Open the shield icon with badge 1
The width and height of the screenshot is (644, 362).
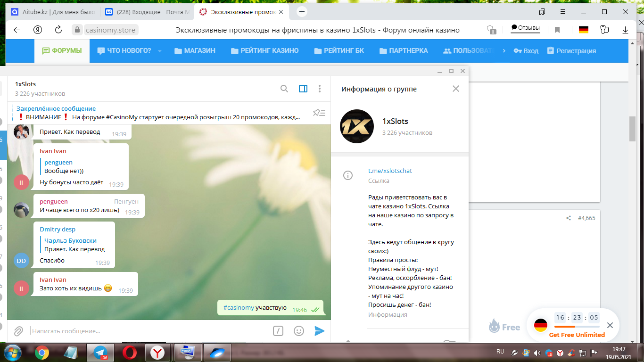tap(491, 30)
